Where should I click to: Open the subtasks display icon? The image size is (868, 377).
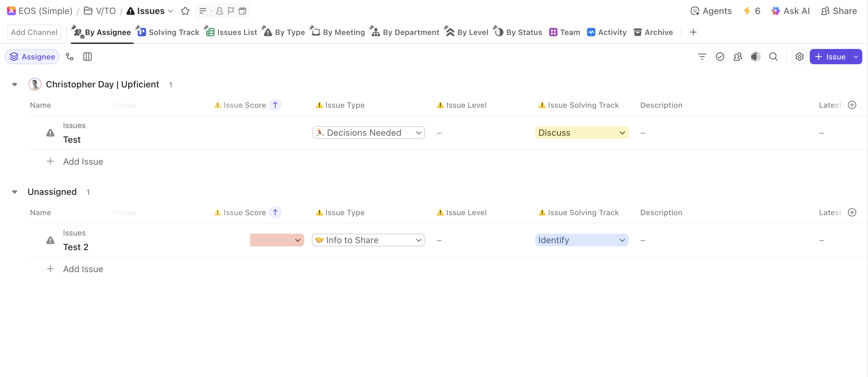[x=70, y=57]
